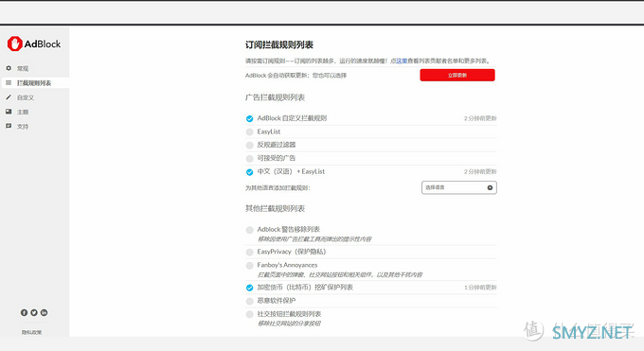Uncheck 加密货币（比特币）挖矿保护列表
644x351 pixels.
click(249, 288)
